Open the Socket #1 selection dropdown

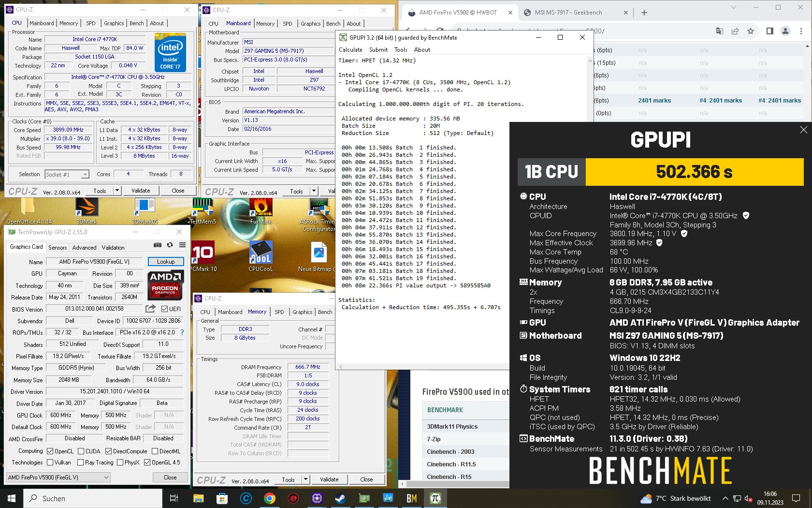[67, 174]
